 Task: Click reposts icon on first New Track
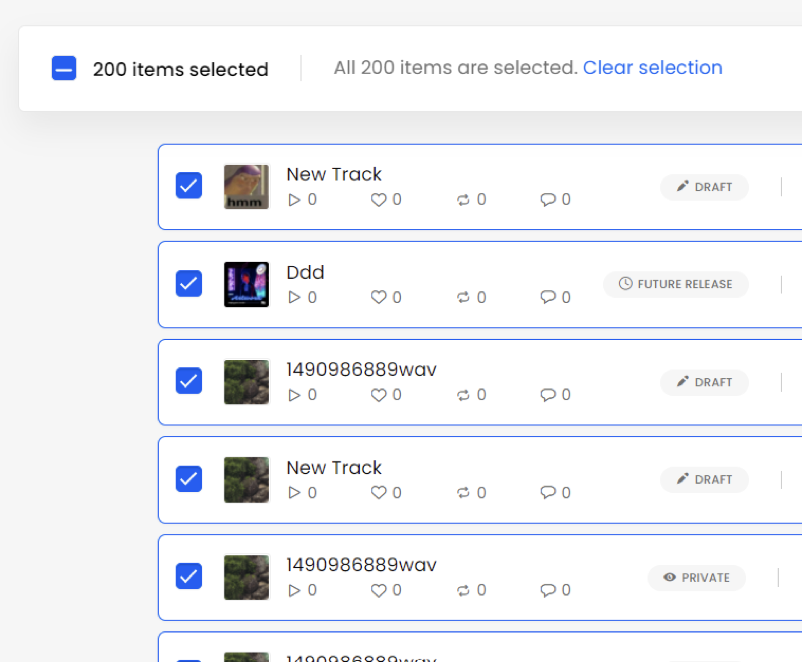pyautogui.click(x=463, y=200)
